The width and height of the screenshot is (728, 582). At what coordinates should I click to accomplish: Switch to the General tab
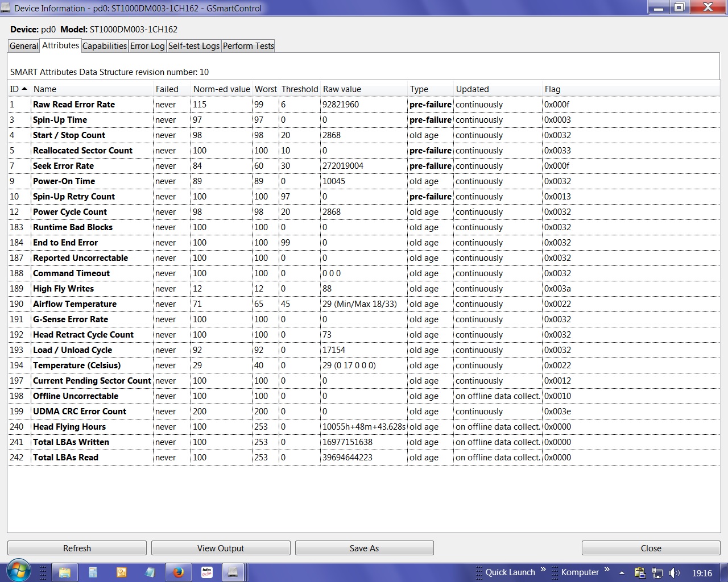tap(24, 46)
